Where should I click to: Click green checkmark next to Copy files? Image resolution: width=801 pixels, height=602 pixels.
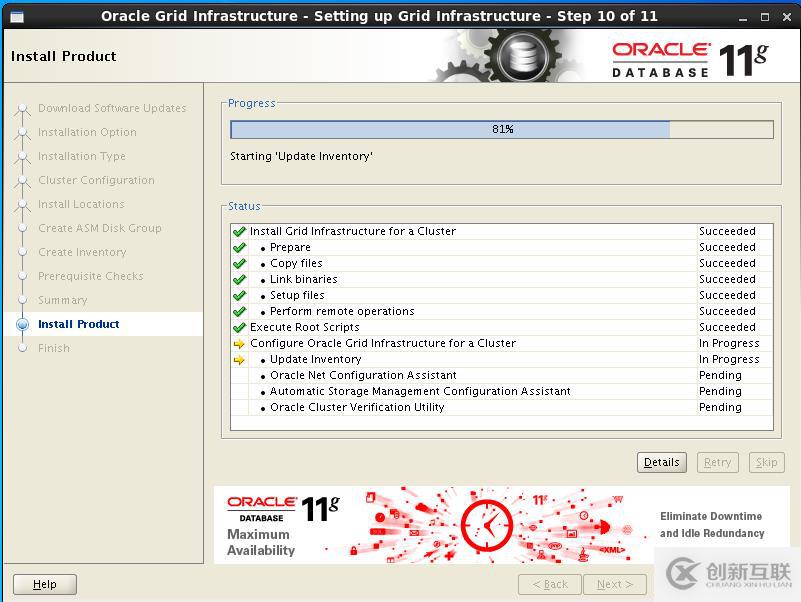pos(239,264)
